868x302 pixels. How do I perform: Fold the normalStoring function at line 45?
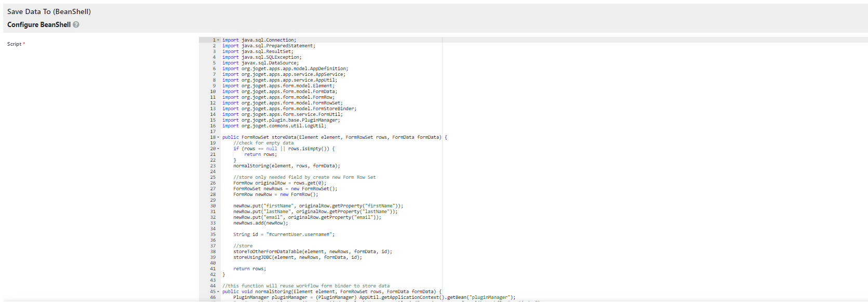click(x=218, y=292)
